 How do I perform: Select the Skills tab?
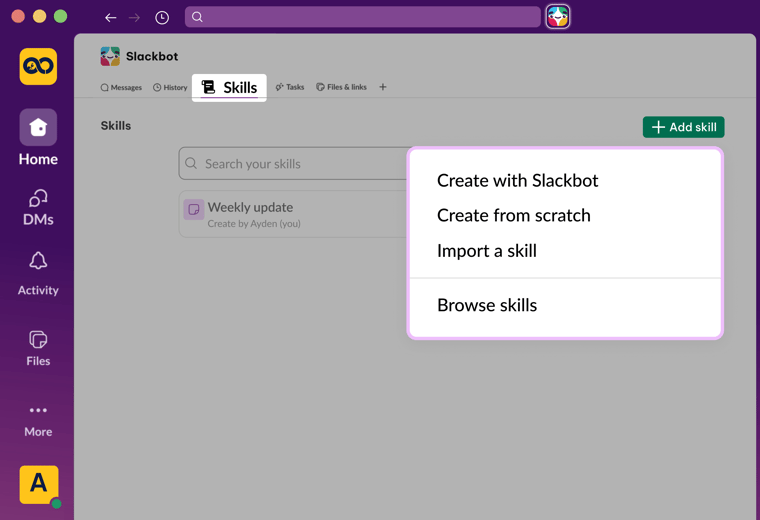(x=229, y=88)
